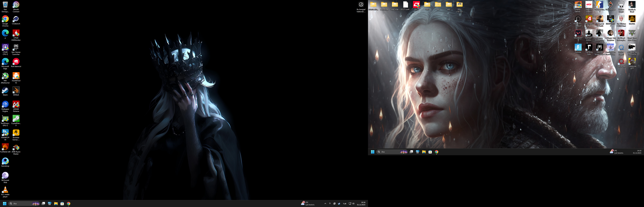Click the Steam icon in the system tray
Image resolution: width=644 pixels, height=207 pixels.
click(339, 203)
